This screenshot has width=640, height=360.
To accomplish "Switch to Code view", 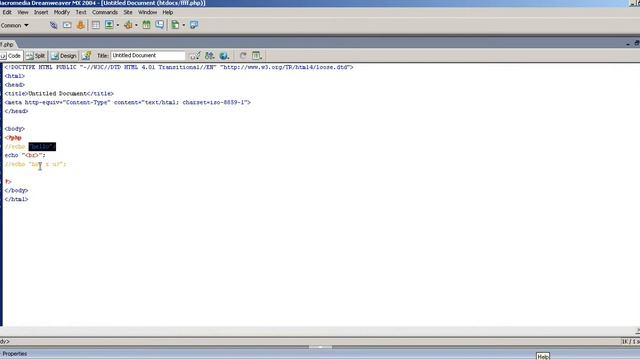I will pyautogui.click(x=11, y=56).
